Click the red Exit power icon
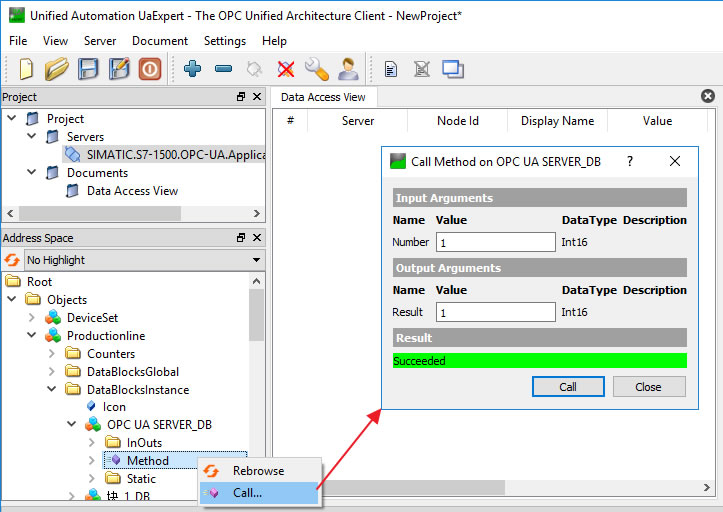The image size is (723, 512). 150,69
